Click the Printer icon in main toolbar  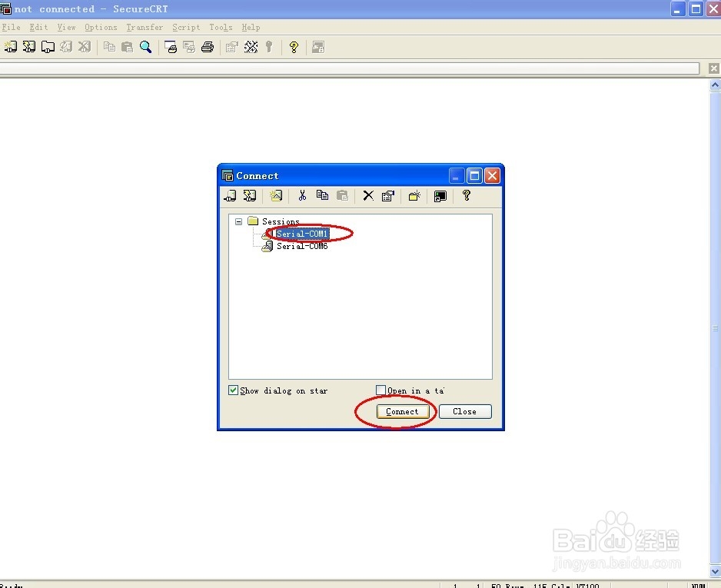[x=208, y=47]
